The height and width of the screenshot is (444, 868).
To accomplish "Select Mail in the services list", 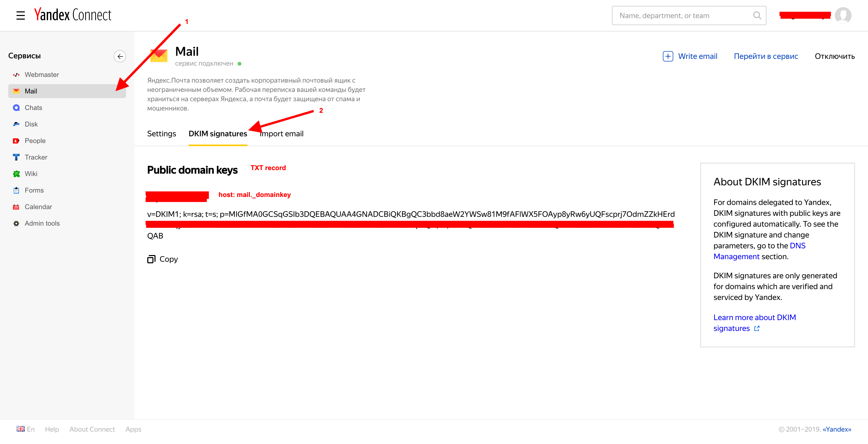I will [67, 91].
